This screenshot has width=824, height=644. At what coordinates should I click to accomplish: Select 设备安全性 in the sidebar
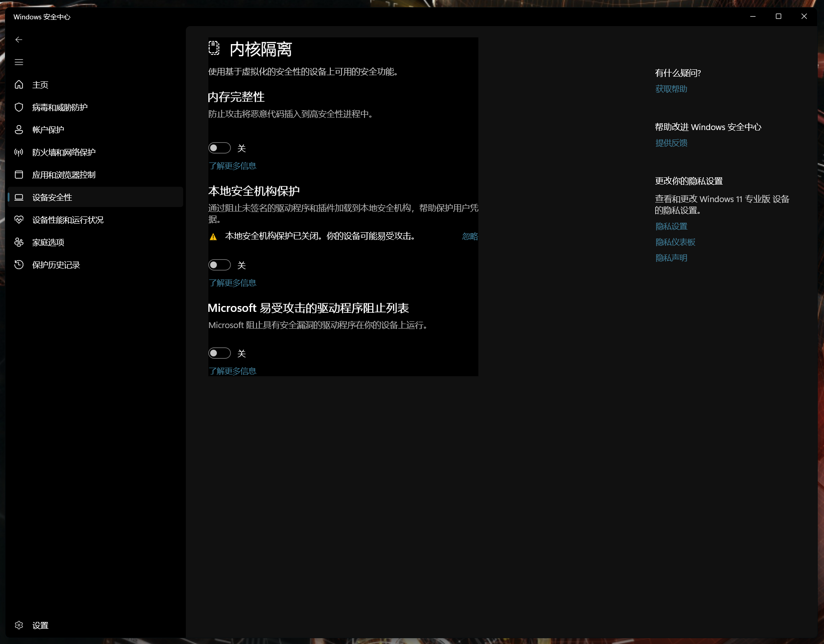pos(95,197)
